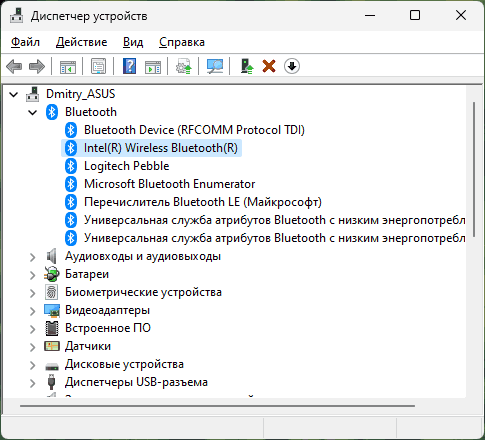Open the Действие menu
Image resolution: width=485 pixels, height=440 pixels.
click(82, 42)
